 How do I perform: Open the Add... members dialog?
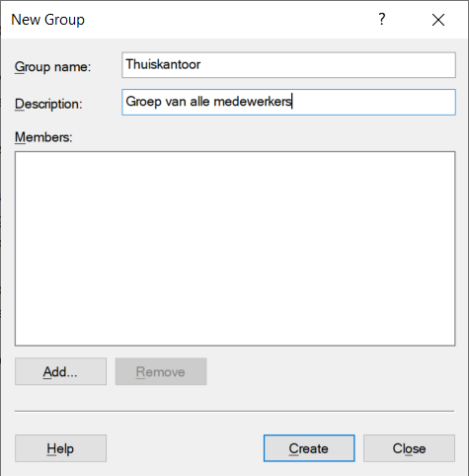tap(60, 371)
